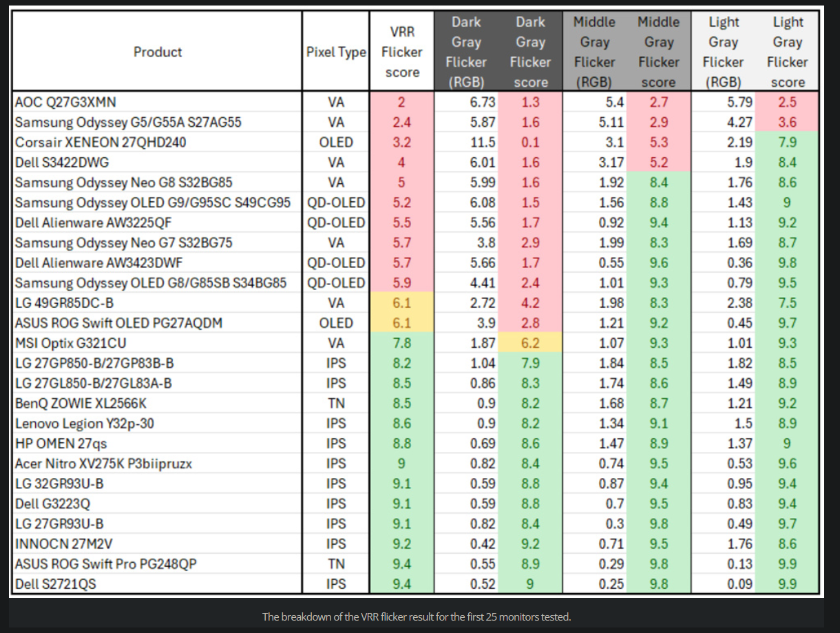
Task: Select "Samsung Odyssey G5/G55A S27AG55" product name
Action: pos(127,123)
